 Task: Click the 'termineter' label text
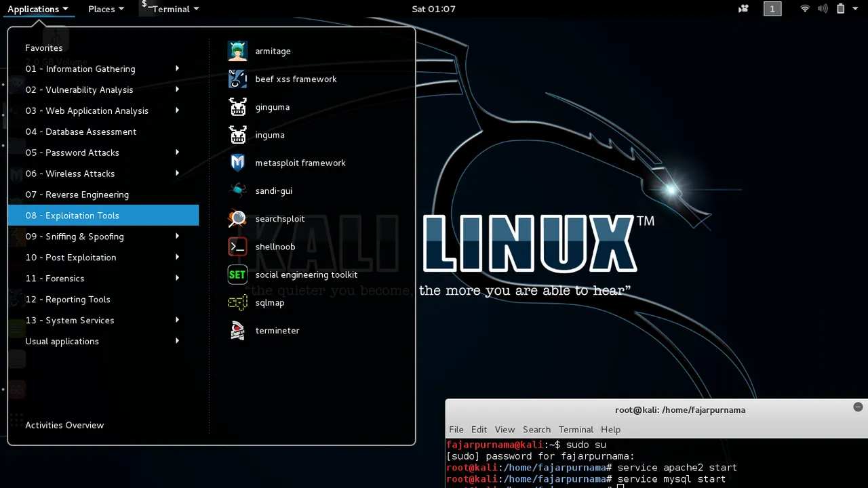[x=277, y=330]
